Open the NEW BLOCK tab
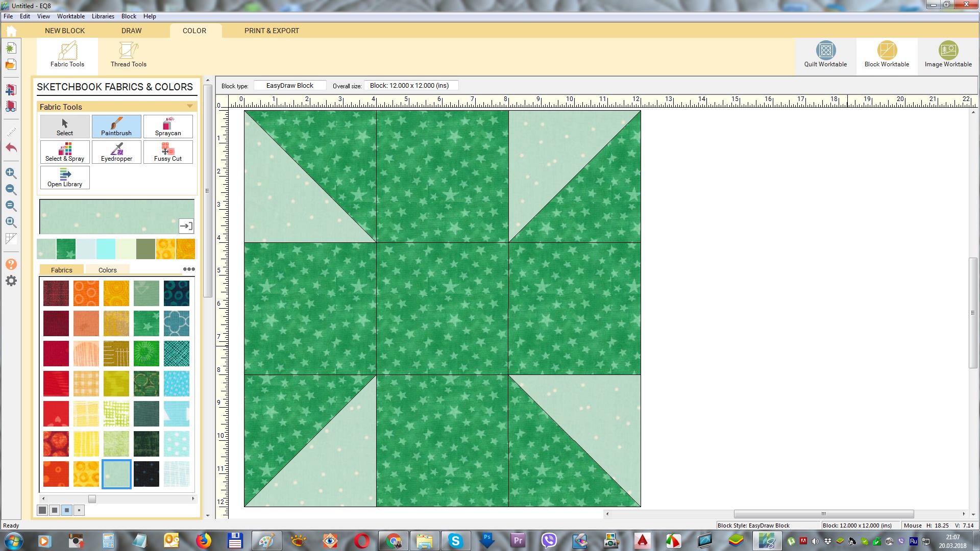This screenshot has height=551, width=980. tap(65, 31)
